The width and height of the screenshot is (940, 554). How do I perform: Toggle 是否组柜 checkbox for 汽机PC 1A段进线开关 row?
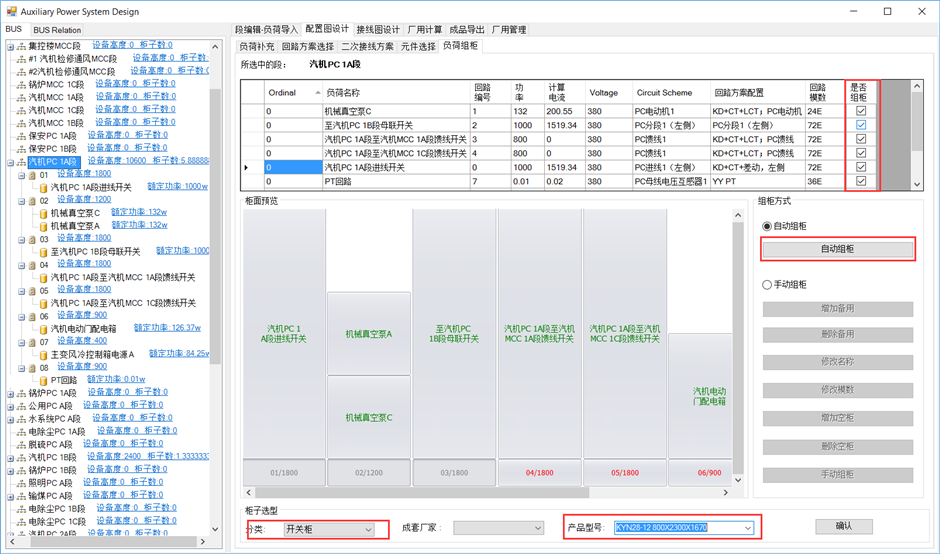coord(861,167)
